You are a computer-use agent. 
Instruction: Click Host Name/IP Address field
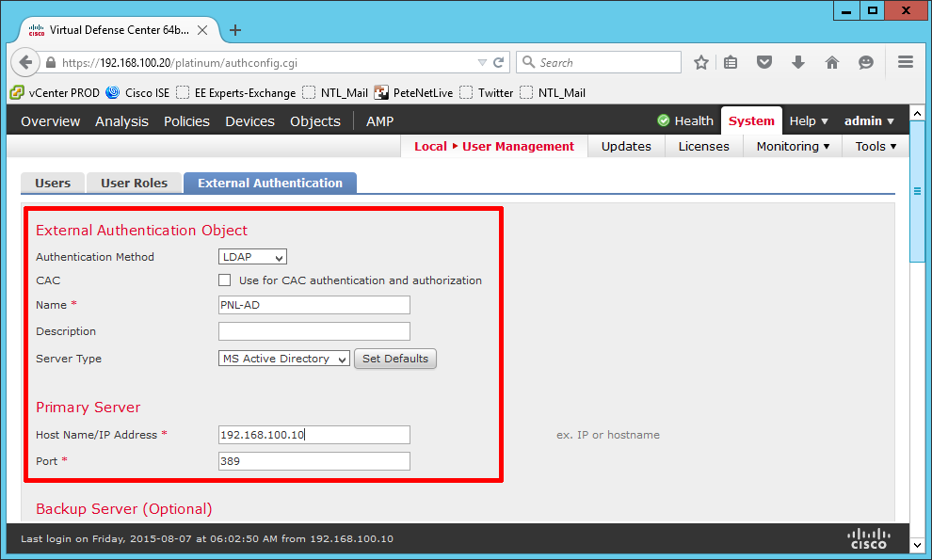(313, 435)
